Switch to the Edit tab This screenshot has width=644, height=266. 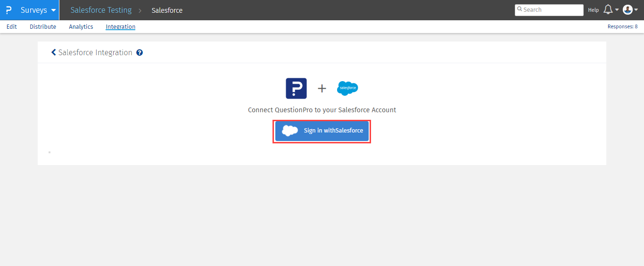click(12, 27)
